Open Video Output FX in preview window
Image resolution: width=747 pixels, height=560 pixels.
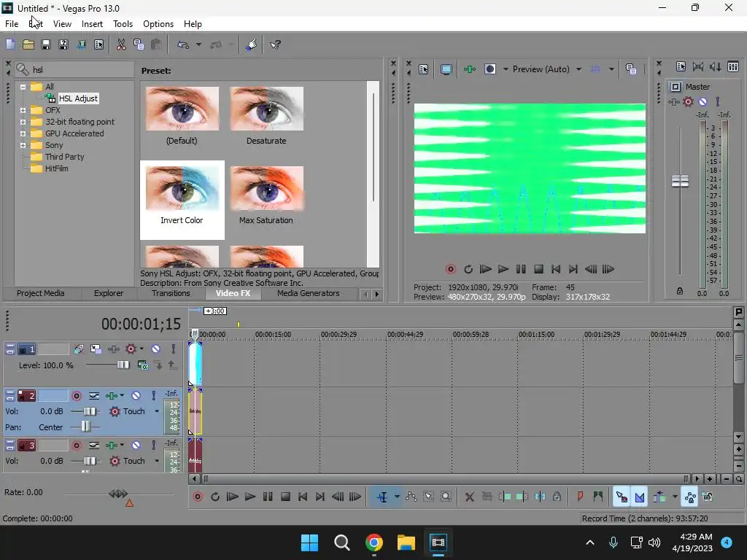[470, 69]
